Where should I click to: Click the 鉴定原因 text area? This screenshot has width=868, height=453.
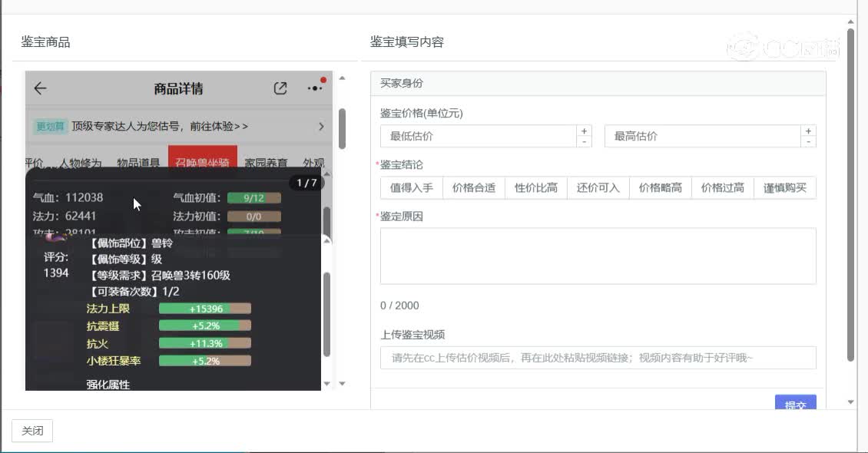[x=598, y=256]
